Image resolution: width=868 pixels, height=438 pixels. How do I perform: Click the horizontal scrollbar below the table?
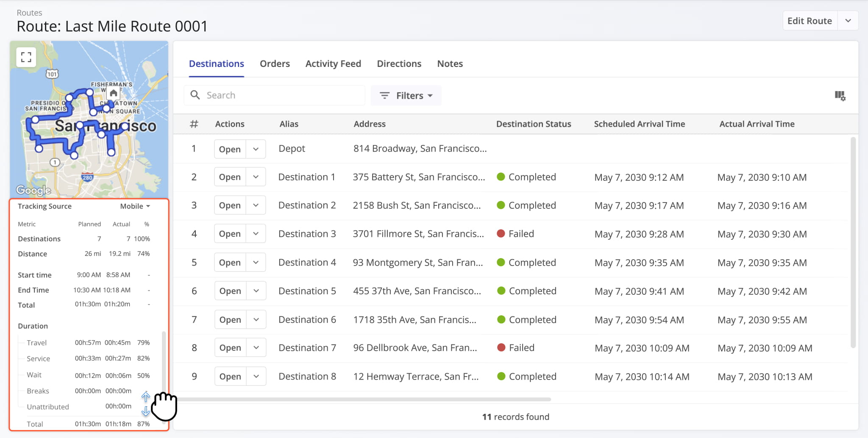point(364,399)
